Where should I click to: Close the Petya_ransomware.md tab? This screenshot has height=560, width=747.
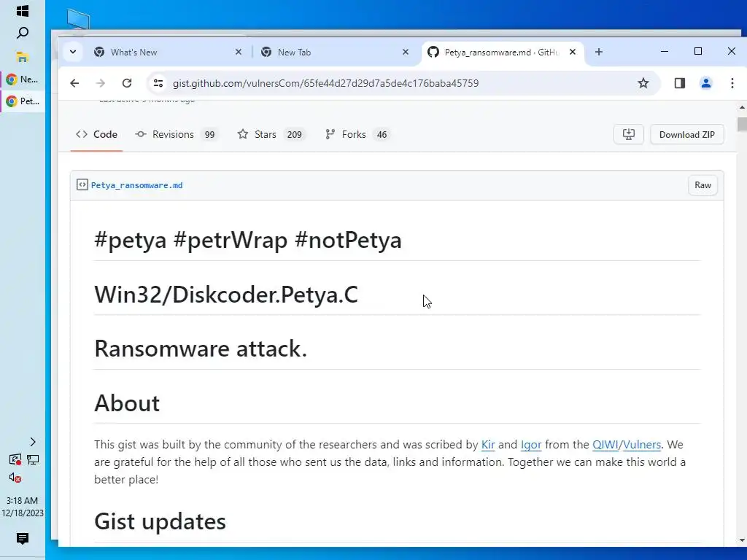pos(573,52)
